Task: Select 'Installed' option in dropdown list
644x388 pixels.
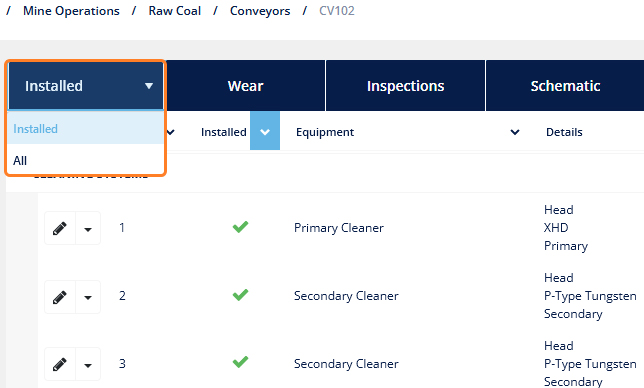Action: (x=86, y=129)
